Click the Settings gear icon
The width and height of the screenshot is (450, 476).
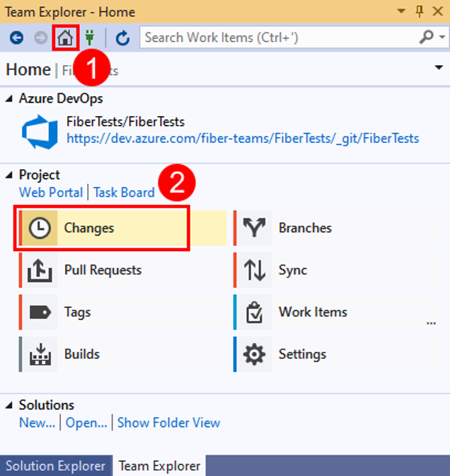(254, 354)
